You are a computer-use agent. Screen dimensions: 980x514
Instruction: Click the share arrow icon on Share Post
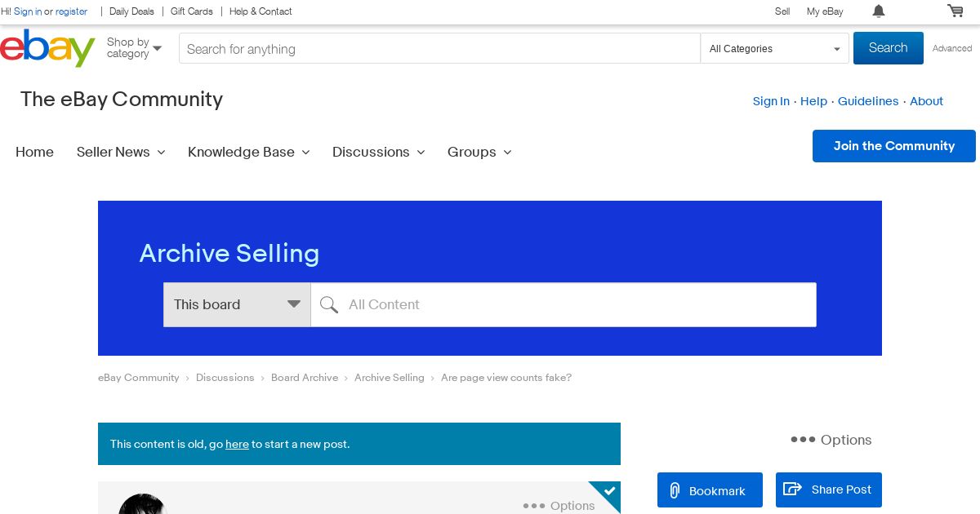(x=792, y=489)
